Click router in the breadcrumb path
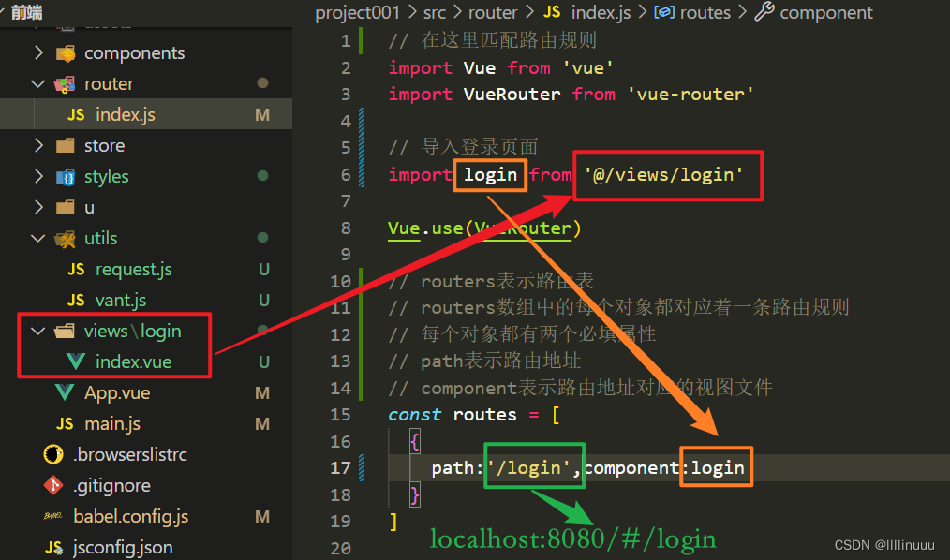This screenshot has width=950, height=560. pyautogui.click(x=493, y=12)
